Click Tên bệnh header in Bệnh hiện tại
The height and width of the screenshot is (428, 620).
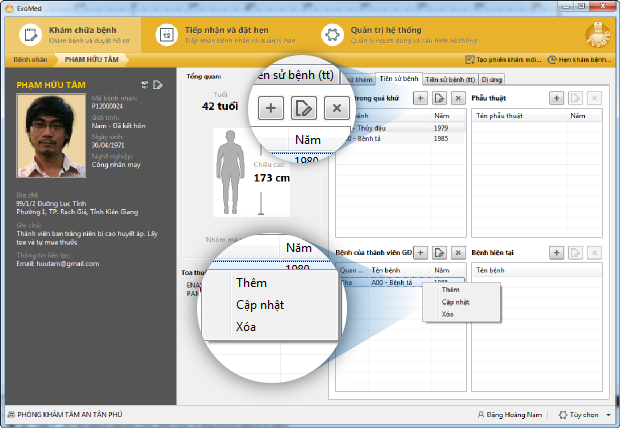[537, 270]
